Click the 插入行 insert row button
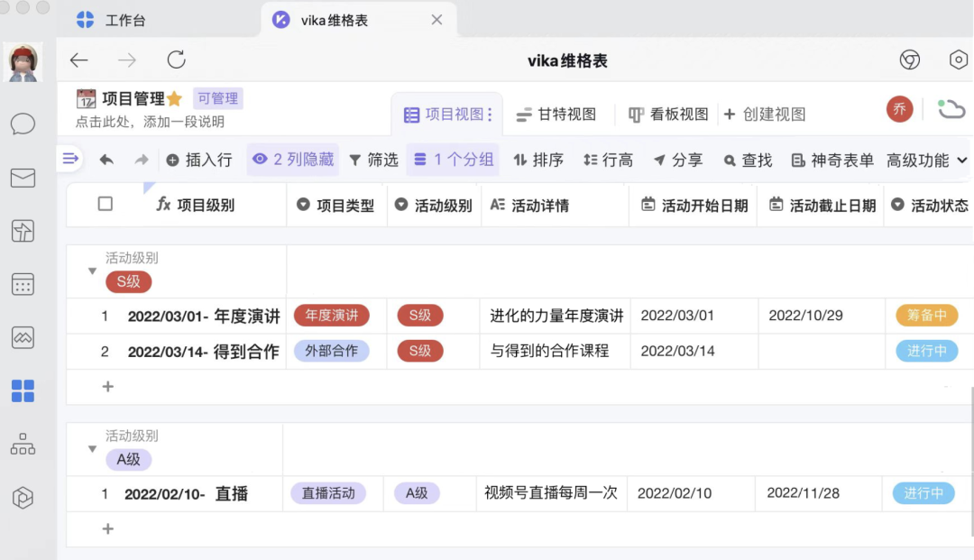974x560 pixels. click(199, 160)
